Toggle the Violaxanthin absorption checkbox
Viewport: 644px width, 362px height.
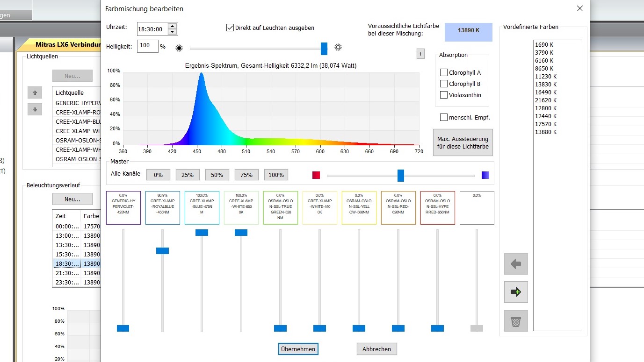pos(444,95)
